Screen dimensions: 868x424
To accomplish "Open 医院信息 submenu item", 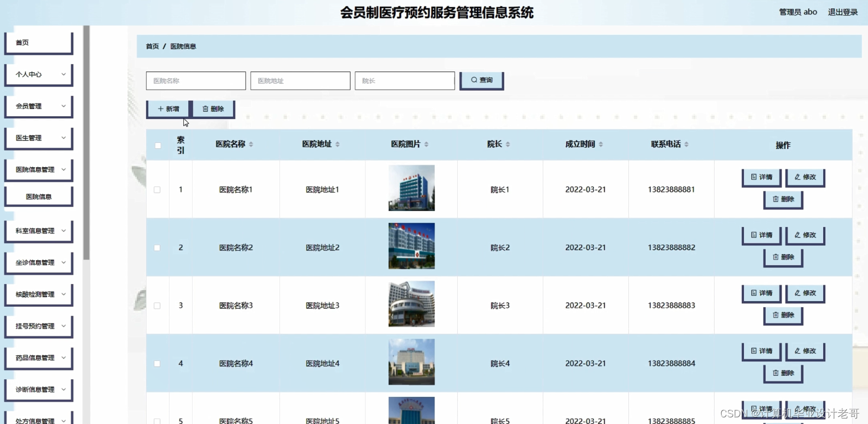I will (39, 197).
